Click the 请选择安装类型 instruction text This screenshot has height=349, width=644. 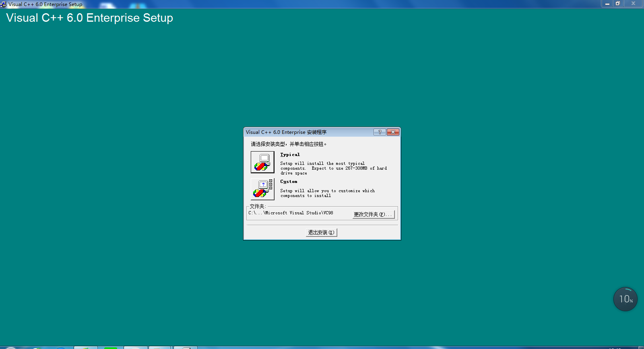tap(289, 144)
